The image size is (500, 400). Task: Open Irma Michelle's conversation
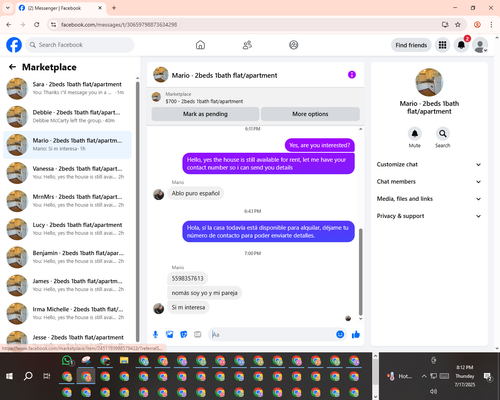pos(68,313)
